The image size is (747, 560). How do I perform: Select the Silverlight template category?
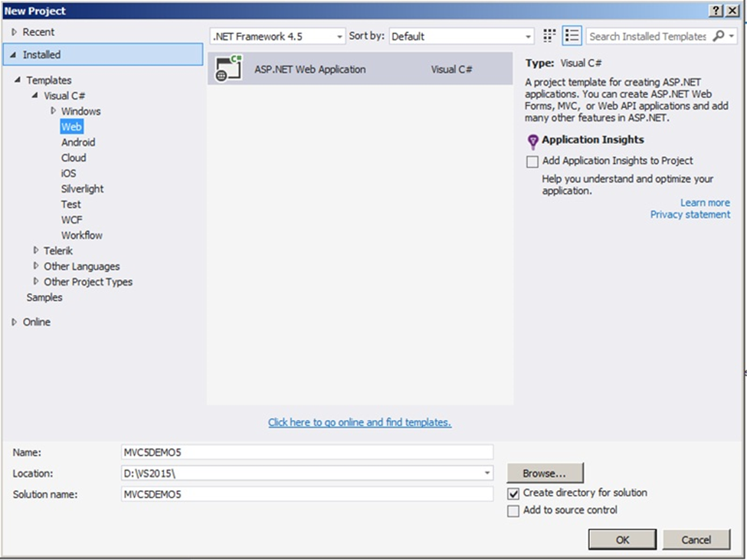[82, 188]
